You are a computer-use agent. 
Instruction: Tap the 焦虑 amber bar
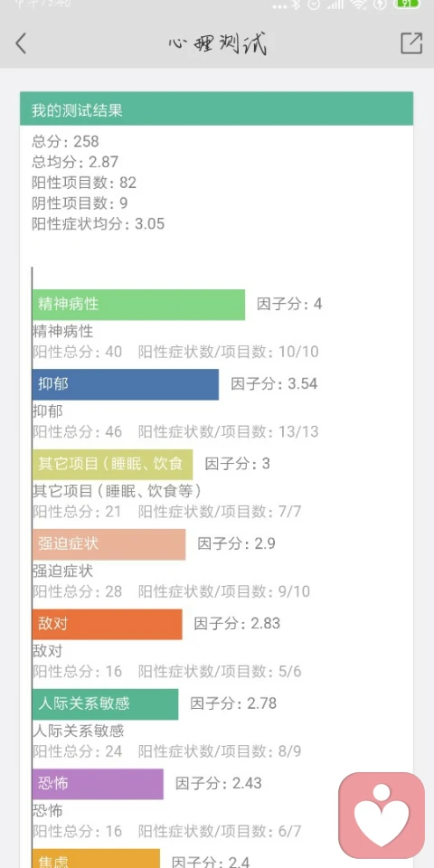coord(97,858)
